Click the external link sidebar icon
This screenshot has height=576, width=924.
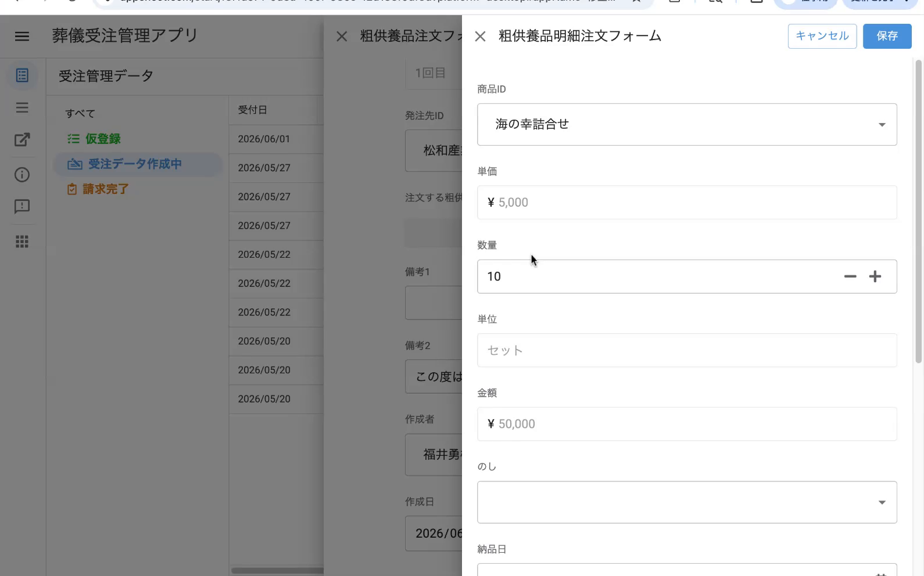pyautogui.click(x=22, y=140)
